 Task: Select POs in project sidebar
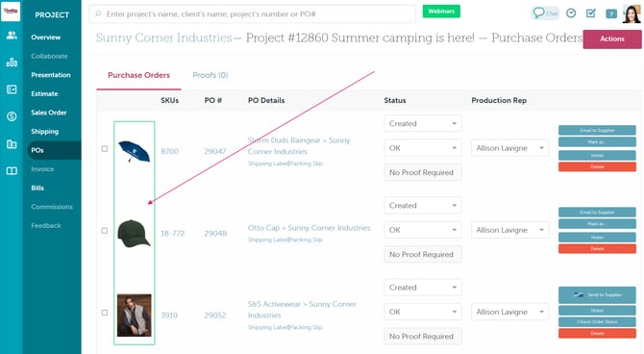(54, 150)
